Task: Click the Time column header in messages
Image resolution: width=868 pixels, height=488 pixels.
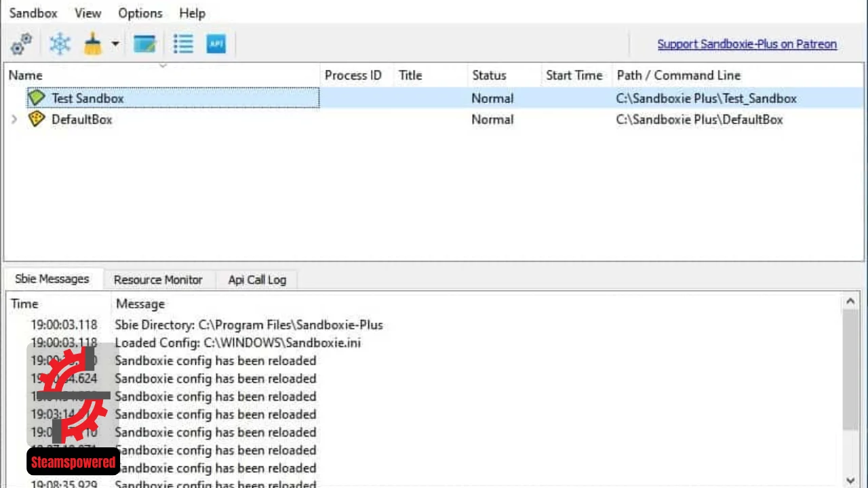Action: 59,304
